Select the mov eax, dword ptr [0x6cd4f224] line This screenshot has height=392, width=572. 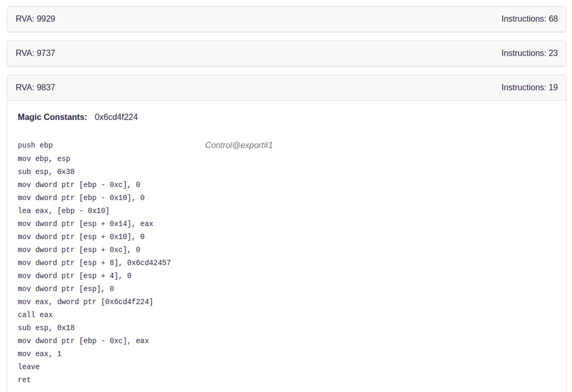coord(85,302)
